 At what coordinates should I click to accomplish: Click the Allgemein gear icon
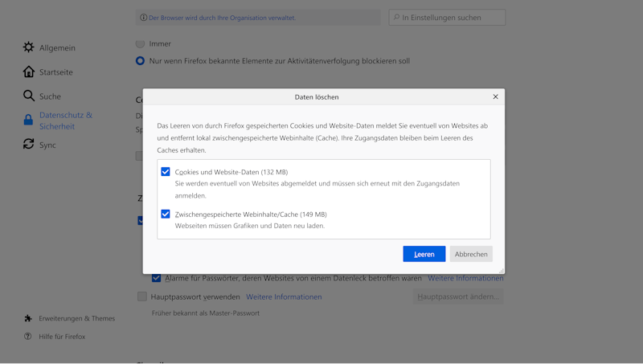(x=28, y=47)
